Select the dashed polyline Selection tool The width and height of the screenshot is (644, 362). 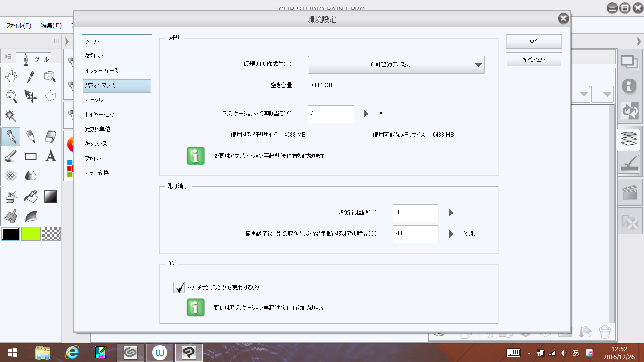(50, 97)
